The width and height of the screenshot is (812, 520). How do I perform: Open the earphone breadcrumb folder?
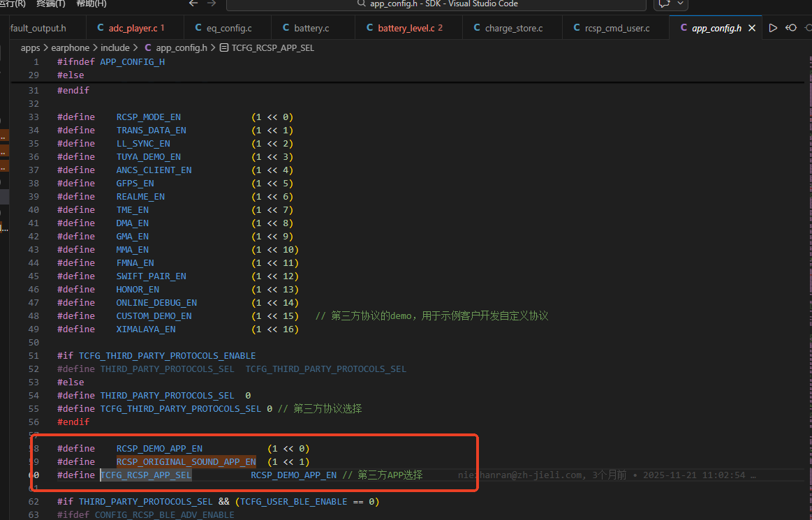(71, 47)
